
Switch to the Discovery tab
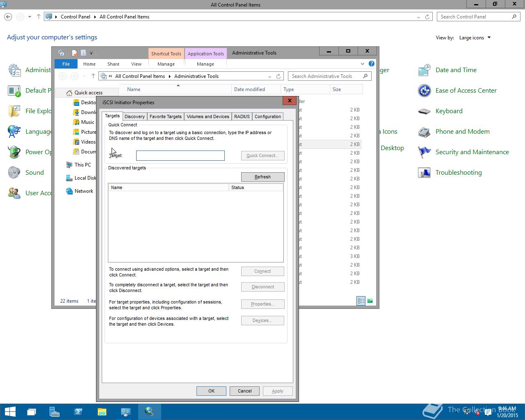[x=135, y=116]
